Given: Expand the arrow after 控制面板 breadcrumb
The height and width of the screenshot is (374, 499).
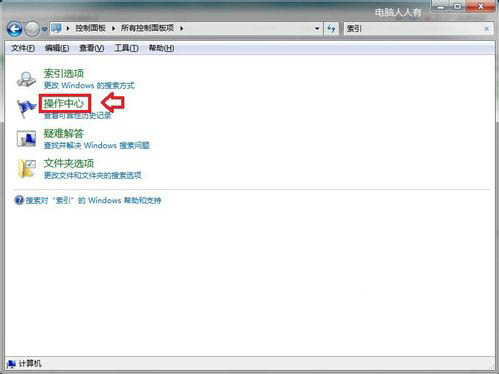Looking at the screenshot, I should [x=113, y=29].
